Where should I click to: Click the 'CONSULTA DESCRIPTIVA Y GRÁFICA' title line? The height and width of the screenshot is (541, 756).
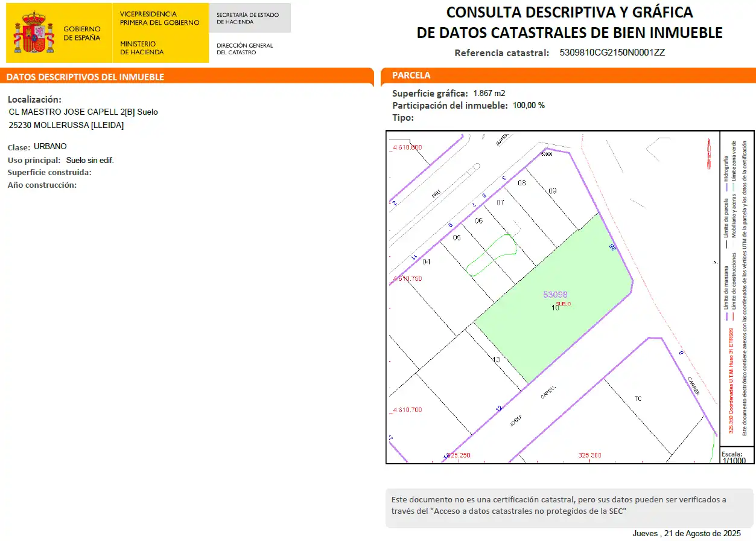pos(569,12)
